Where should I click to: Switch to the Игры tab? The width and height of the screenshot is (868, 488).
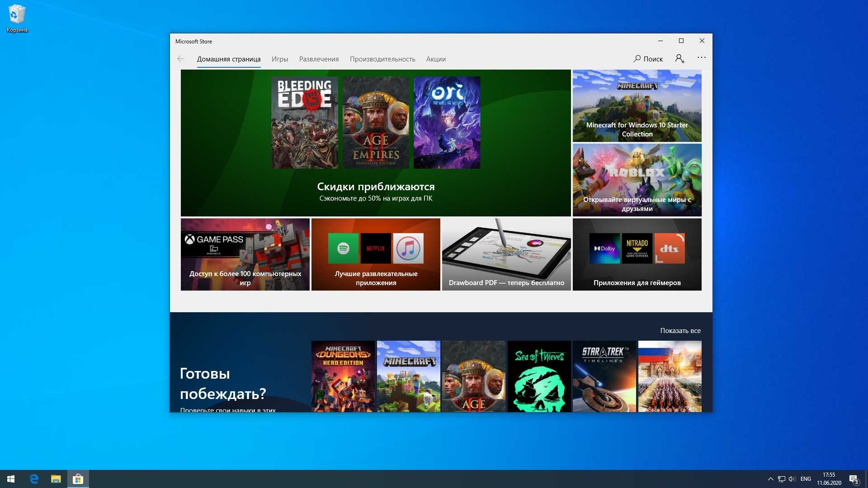pyautogui.click(x=280, y=59)
